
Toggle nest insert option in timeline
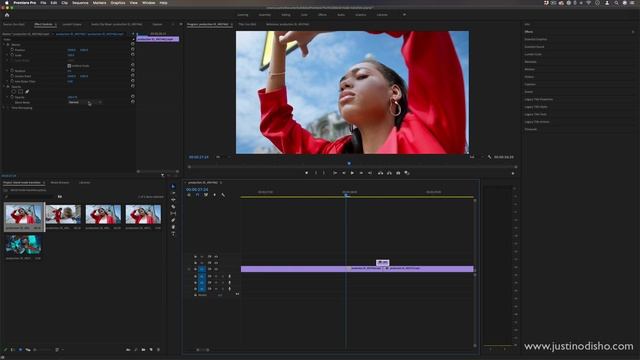[x=189, y=195]
